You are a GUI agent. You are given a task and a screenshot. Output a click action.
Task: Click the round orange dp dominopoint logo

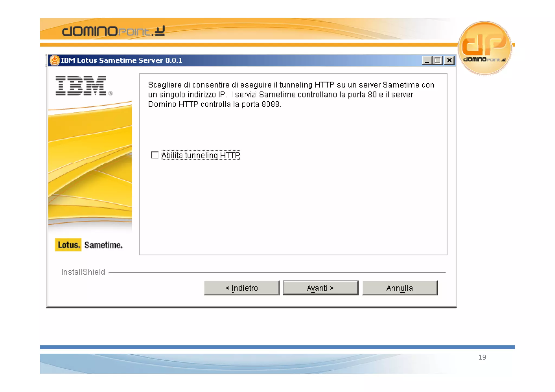pos(485,48)
